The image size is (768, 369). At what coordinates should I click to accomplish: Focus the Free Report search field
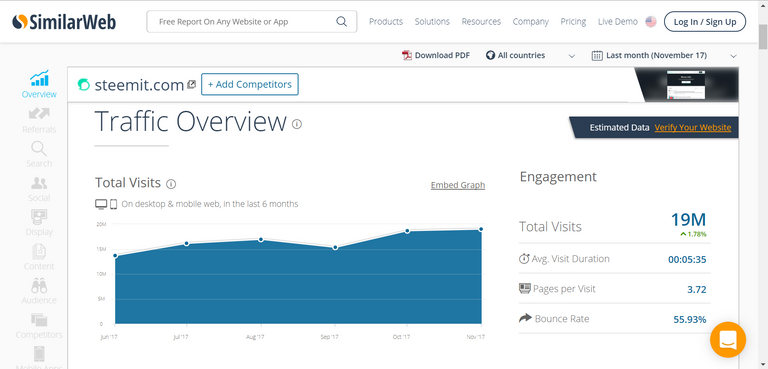pyautogui.click(x=252, y=22)
